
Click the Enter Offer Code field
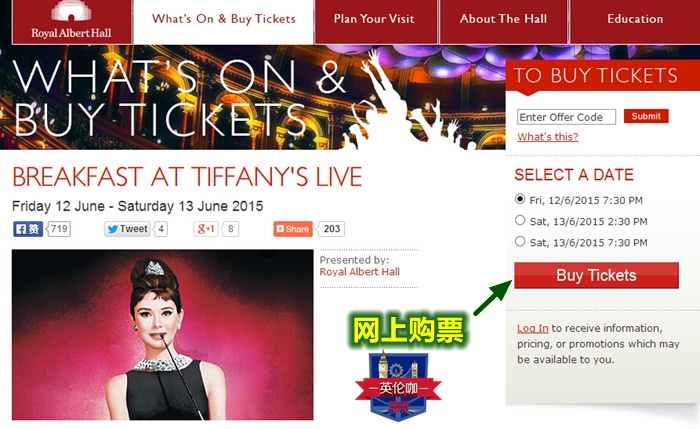pyautogui.click(x=567, y=117)
